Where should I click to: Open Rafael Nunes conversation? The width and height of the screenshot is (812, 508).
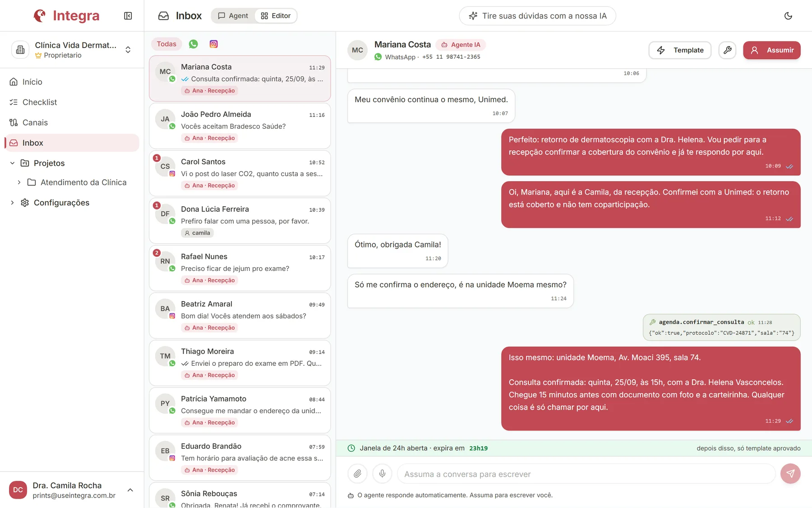click(240, 268)
